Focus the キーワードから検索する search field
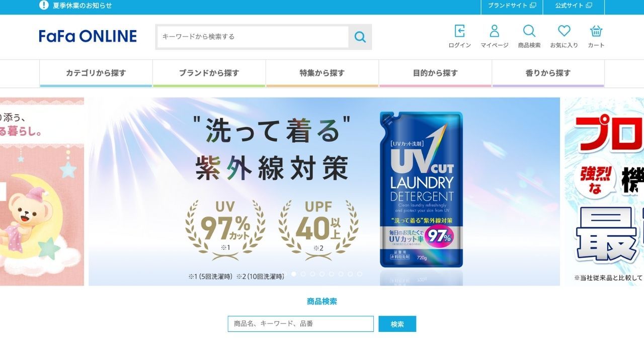This screenshot has width=644, height=362. coord(253,37)
